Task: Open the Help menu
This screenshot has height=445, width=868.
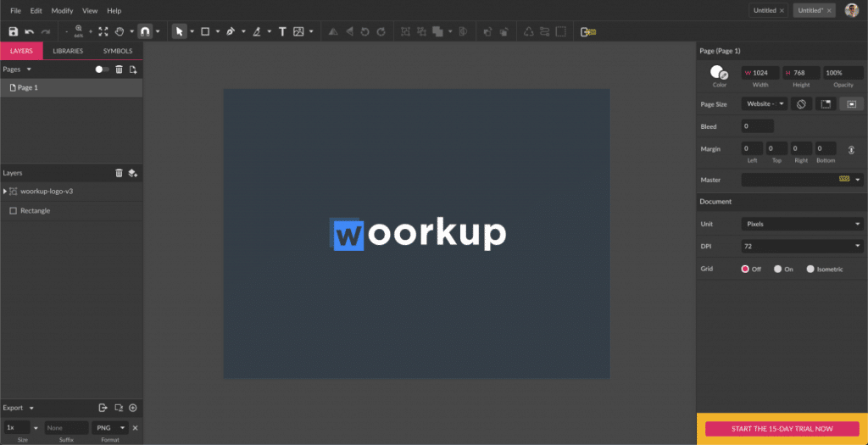Action: click(x=114, y=10)
